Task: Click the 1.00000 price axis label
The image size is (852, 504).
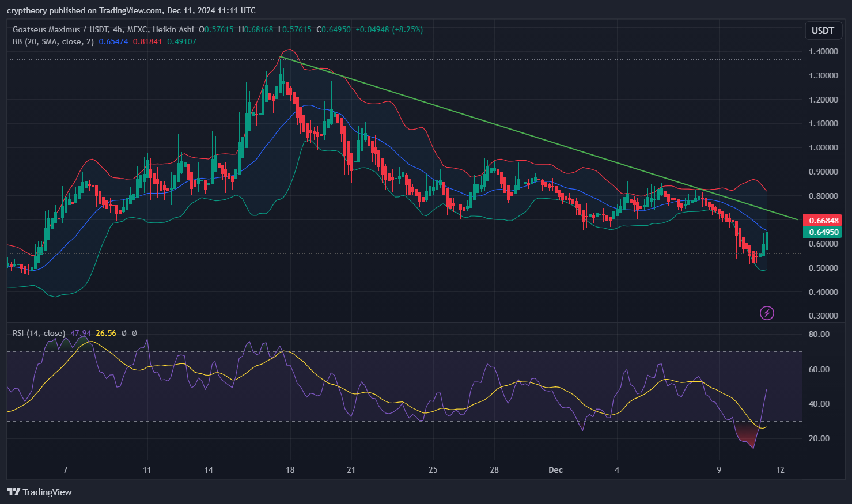Action: click(823, 147)
